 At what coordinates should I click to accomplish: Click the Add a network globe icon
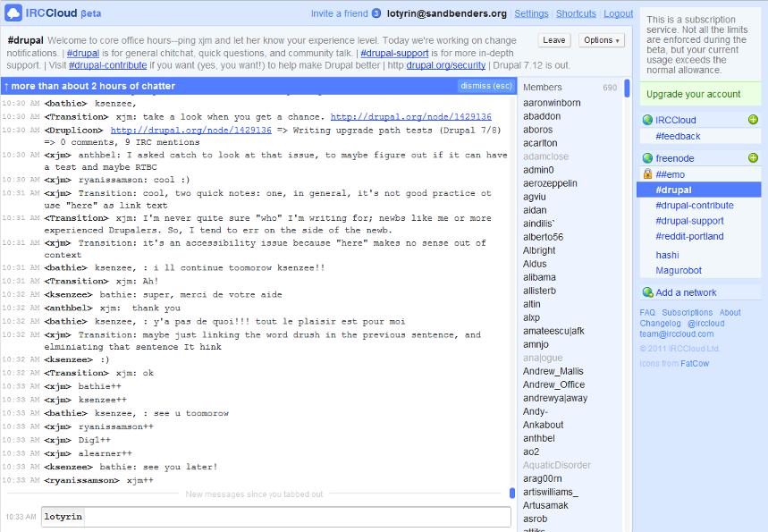(647, 292)
